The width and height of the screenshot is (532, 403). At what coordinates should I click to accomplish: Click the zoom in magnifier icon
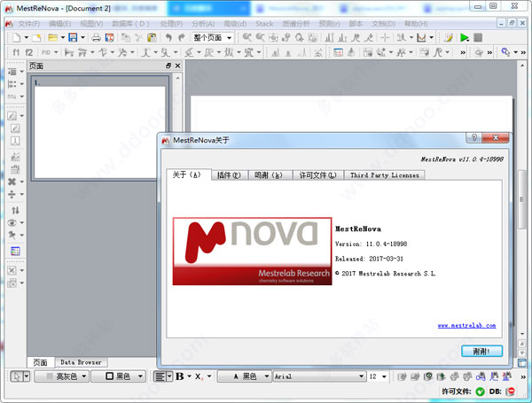coord(247,37)
